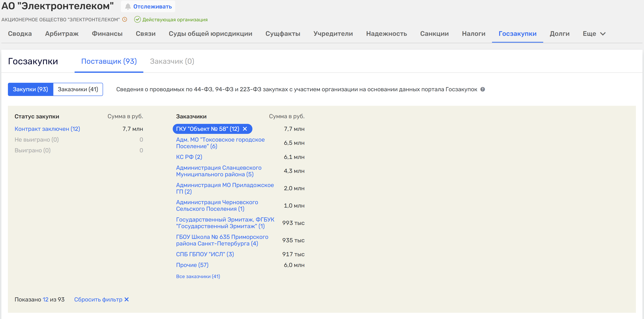Click the orange clock icon after the company name
Viewport: 644px width, 319px height.
coord(125,20)
